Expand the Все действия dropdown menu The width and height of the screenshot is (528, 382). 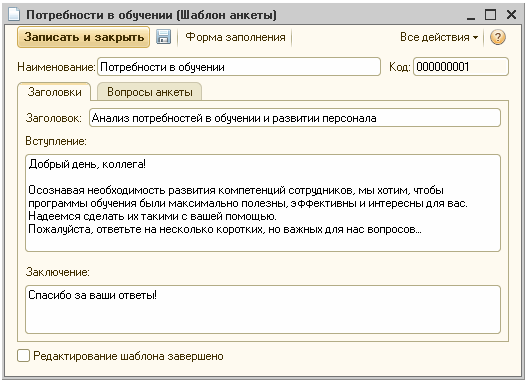tap(439, 37)
